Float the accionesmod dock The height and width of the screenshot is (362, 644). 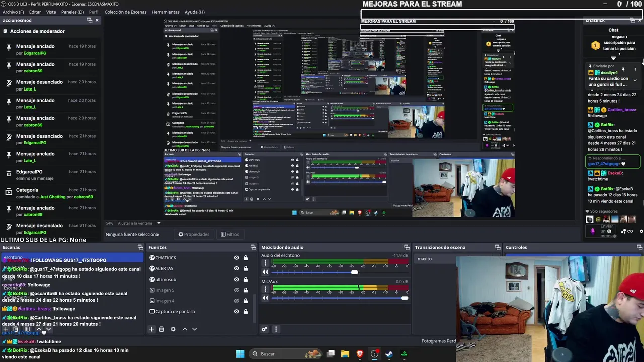pyautogui.click(x=90, y=20)
